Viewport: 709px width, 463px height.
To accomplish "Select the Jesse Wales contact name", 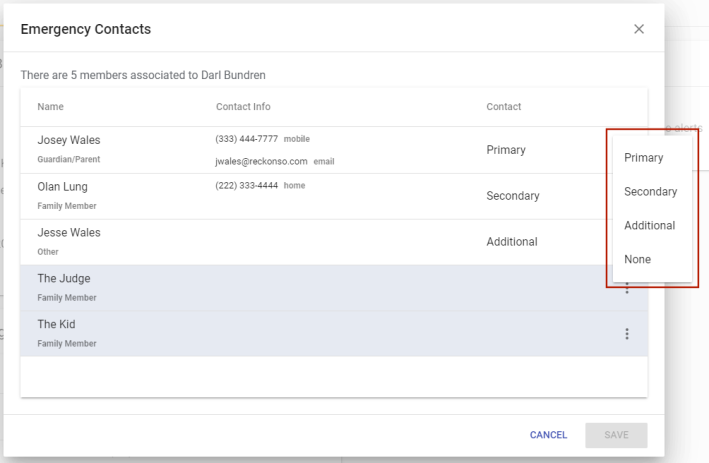I will [69, 232].
